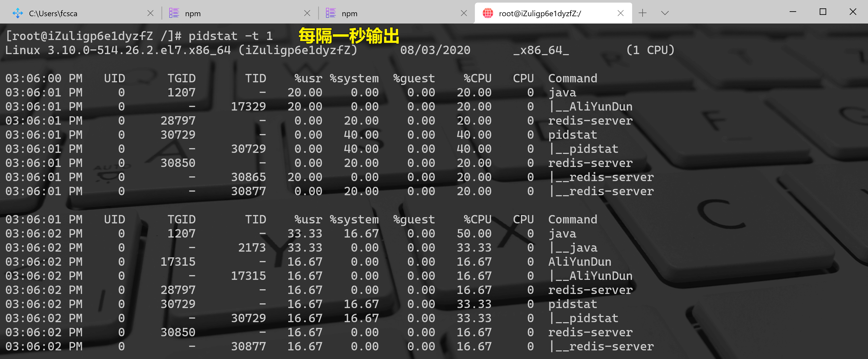868x359 pixels.
Task: Close the second npm tab
Action: [464, 13]
